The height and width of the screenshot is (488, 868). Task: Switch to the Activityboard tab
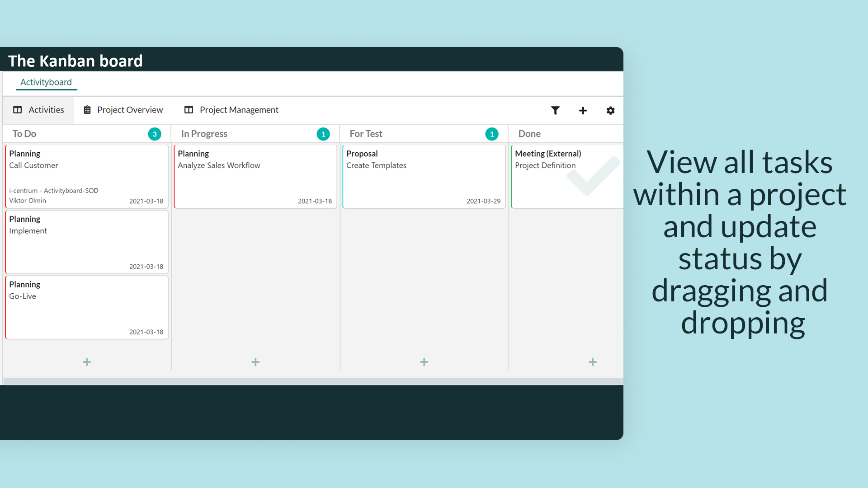pyautogui.click(x=46, y=82)
